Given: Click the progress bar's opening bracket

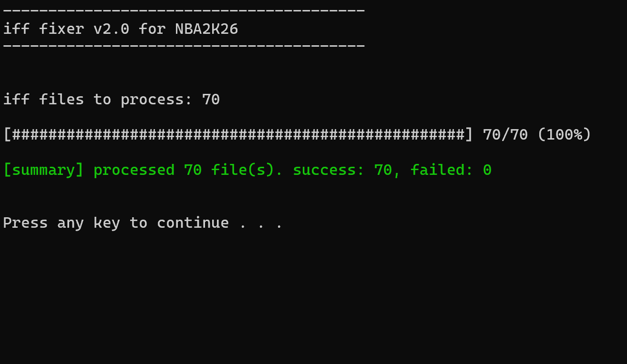Looking at the screenshot, I should [x=7, y=135].
